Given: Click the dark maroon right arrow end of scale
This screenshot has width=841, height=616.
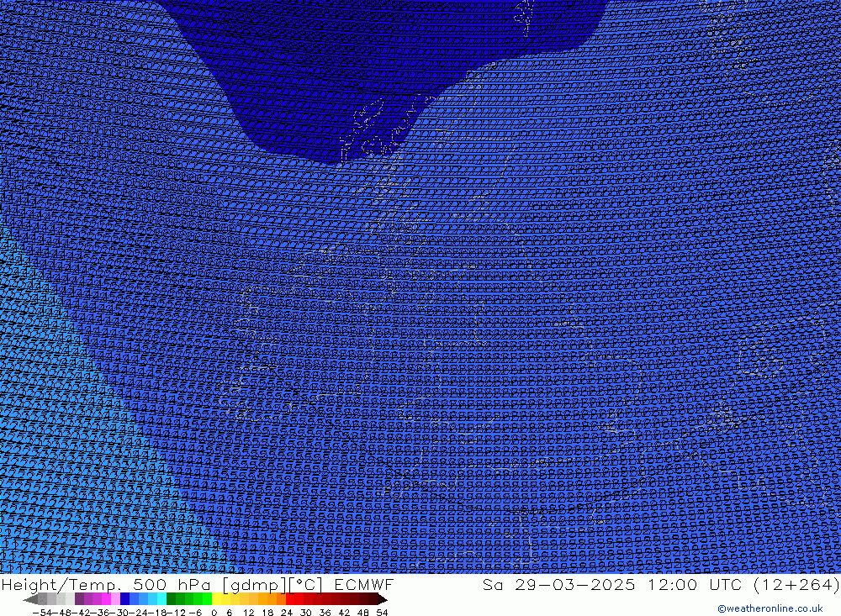Looking at the screenshot, I should 381,599.
